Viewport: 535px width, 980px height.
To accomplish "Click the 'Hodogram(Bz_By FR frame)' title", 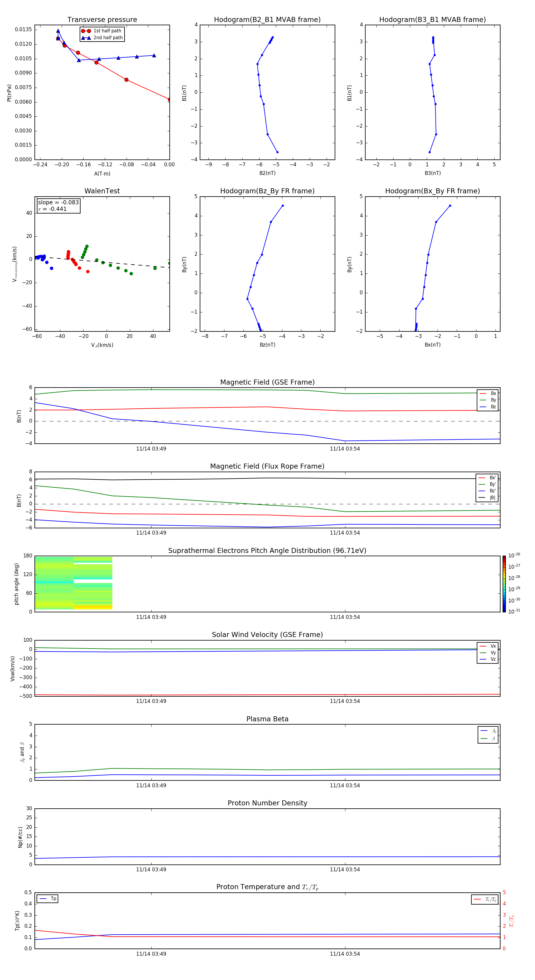I will coord(267,191).
